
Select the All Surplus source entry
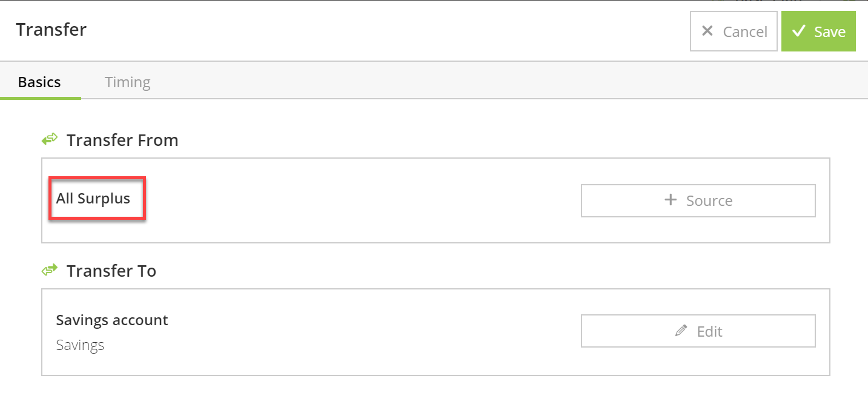[93, 199]
